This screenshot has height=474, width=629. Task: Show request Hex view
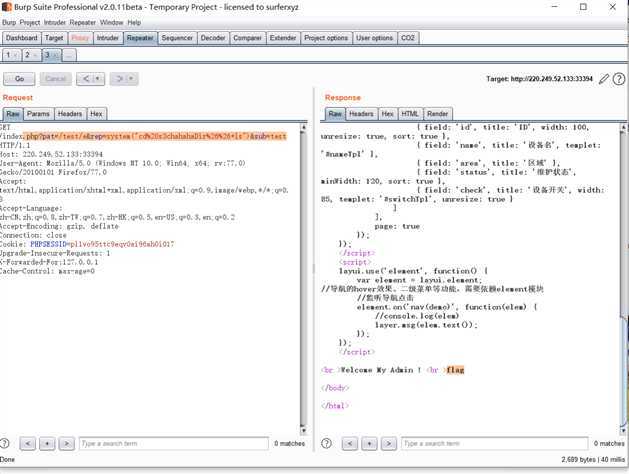pos(96,114)
